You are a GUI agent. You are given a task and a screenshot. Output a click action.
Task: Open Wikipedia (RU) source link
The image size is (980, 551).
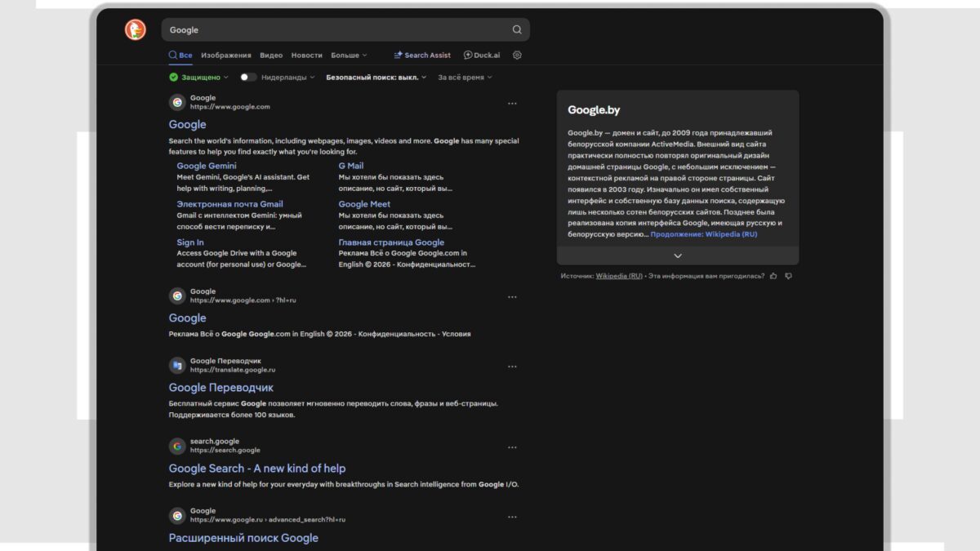[x=619, y=276]
